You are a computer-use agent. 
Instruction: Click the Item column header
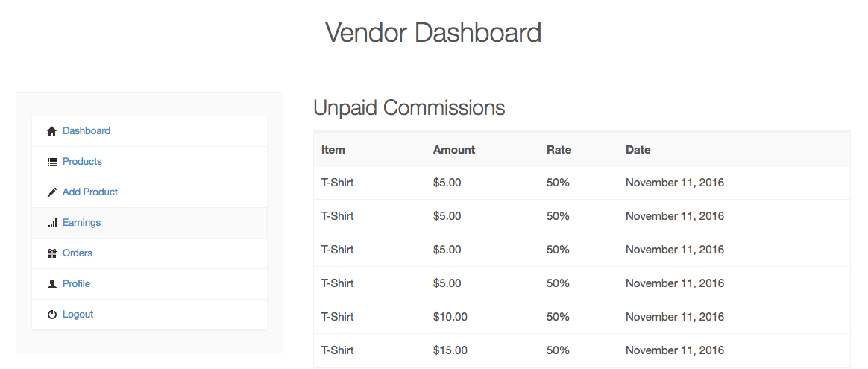pyautogui.click(x=333, y=150)
